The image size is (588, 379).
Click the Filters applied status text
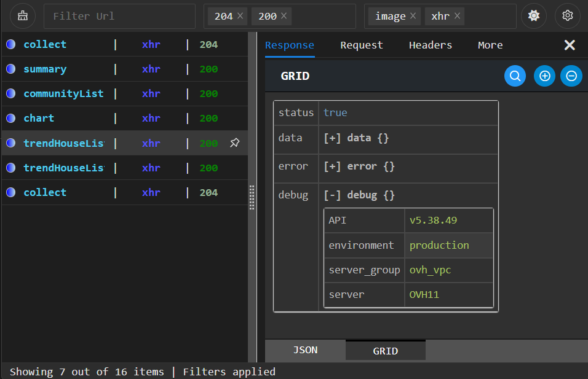pos(229,372)
